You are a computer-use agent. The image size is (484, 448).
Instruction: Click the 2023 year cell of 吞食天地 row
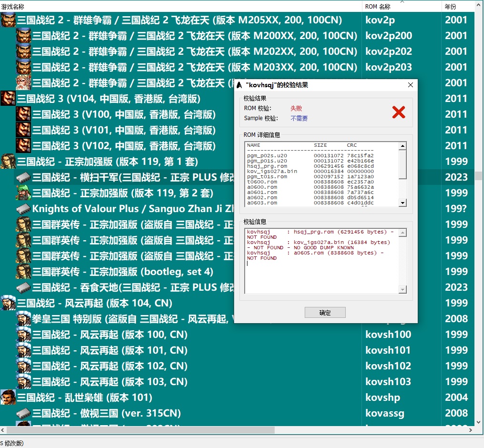(x=456, y=287)
